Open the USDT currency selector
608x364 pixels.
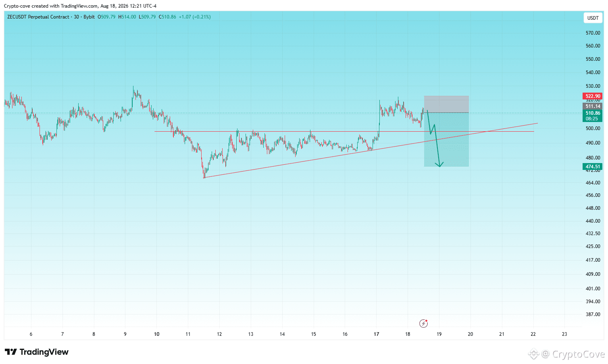593,18
